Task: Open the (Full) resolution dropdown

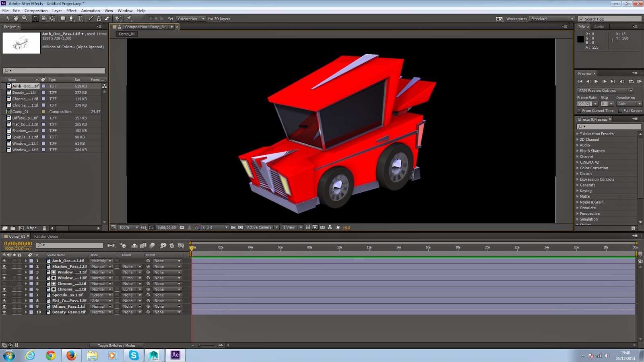Action: click(x=215, y=228)
